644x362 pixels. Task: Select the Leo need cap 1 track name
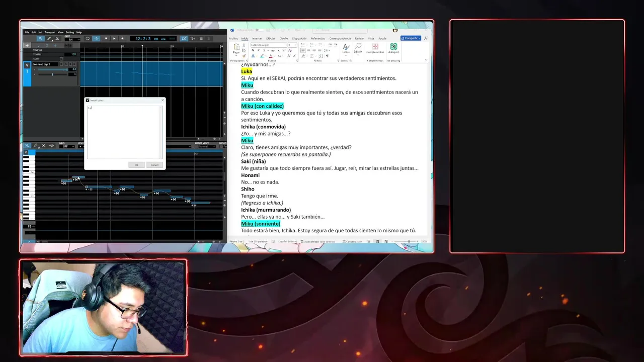coord(45,64)
